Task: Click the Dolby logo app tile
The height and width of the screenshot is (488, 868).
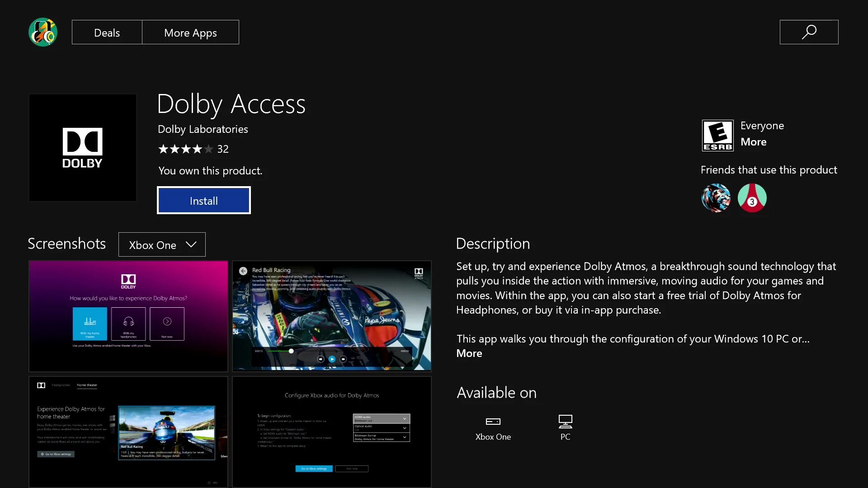Action: (83, 148)
